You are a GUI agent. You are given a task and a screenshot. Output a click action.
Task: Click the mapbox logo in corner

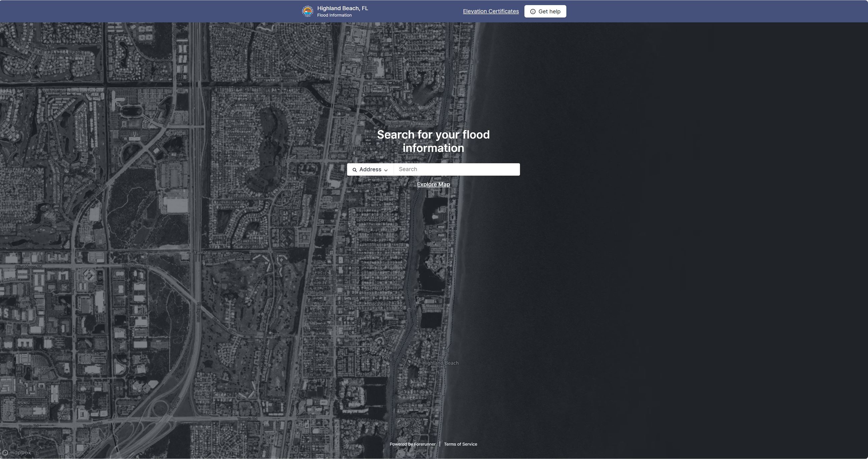coord(16,453)
